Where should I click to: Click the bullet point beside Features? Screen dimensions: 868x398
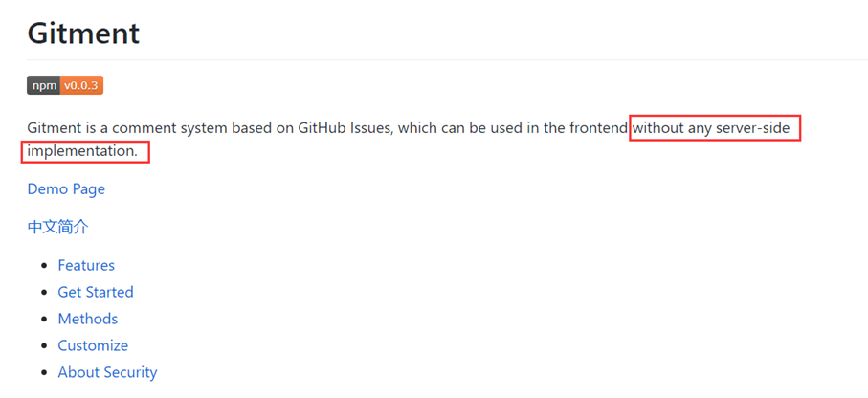point(45,266)
